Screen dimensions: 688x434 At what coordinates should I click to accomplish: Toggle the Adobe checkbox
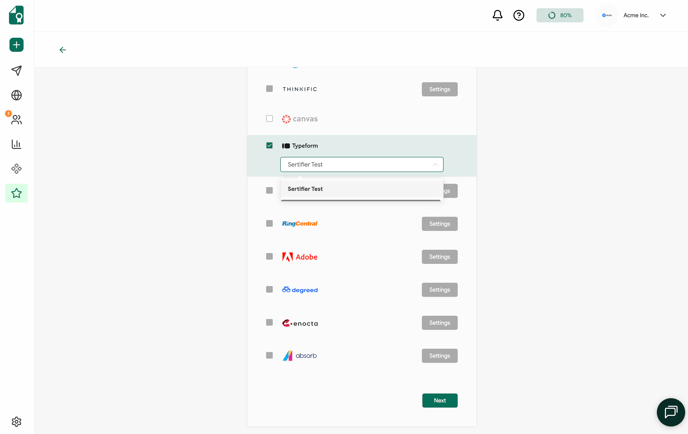pos(269,257)
